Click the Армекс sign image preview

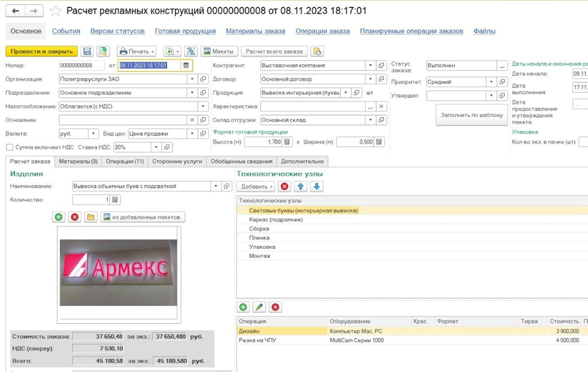(x=118, y=272)
